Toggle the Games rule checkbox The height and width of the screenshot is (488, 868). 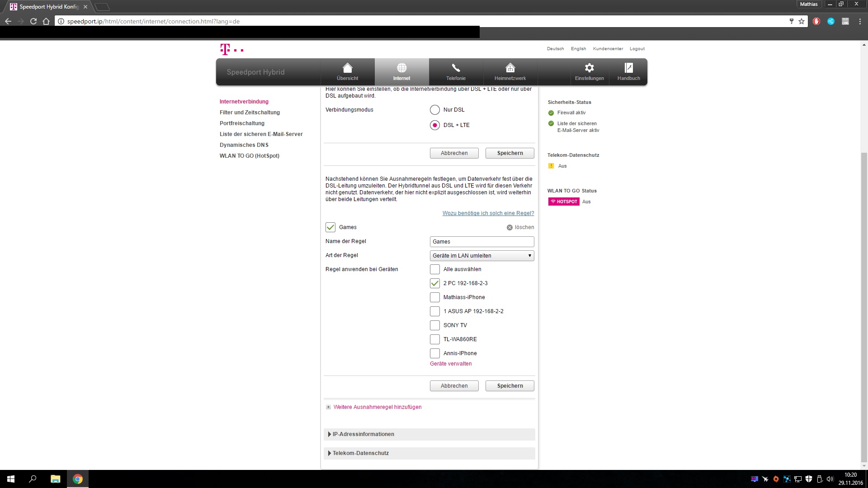point(330,227)
